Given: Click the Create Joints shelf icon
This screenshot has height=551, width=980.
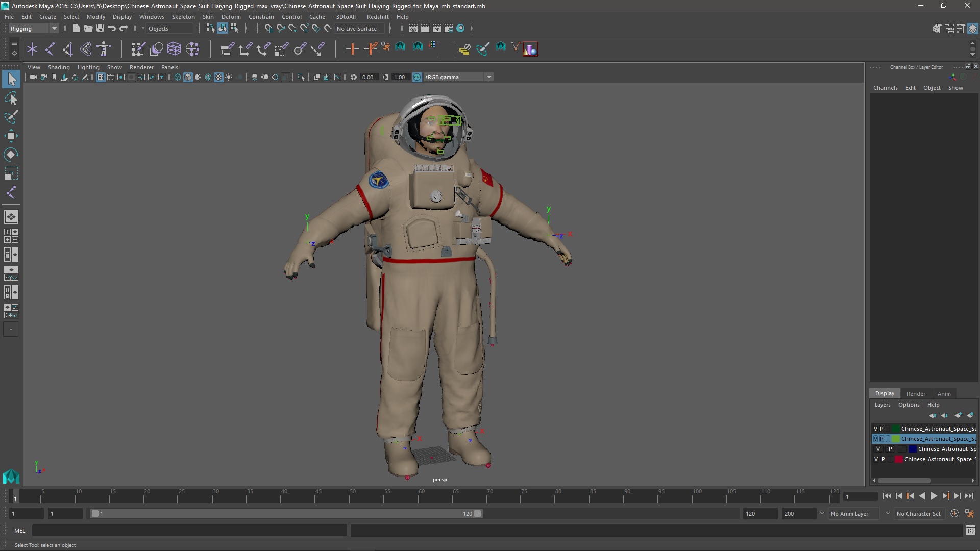Looking at the screenshot, I should click(50, 49).
